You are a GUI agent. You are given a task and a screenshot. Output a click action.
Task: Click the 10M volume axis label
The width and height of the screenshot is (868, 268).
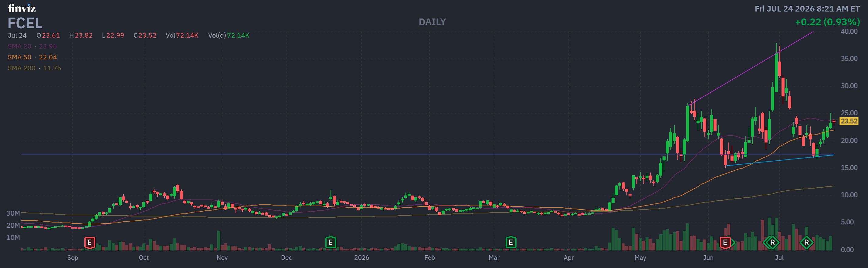tap(13, 237)
